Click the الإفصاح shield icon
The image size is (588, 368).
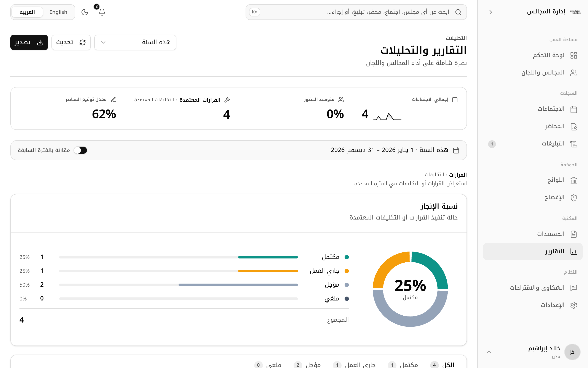pyautogui.click(x=574, y=197)
